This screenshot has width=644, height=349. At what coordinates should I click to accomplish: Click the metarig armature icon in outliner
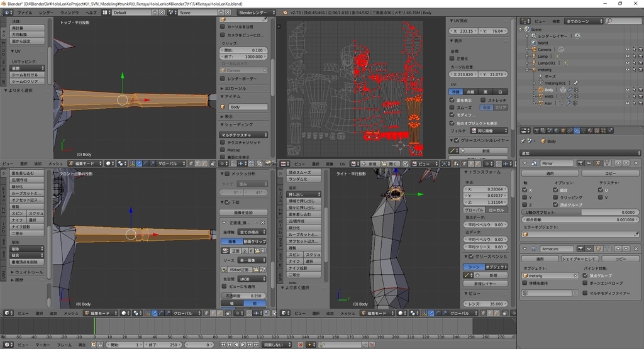pos(534,69)
